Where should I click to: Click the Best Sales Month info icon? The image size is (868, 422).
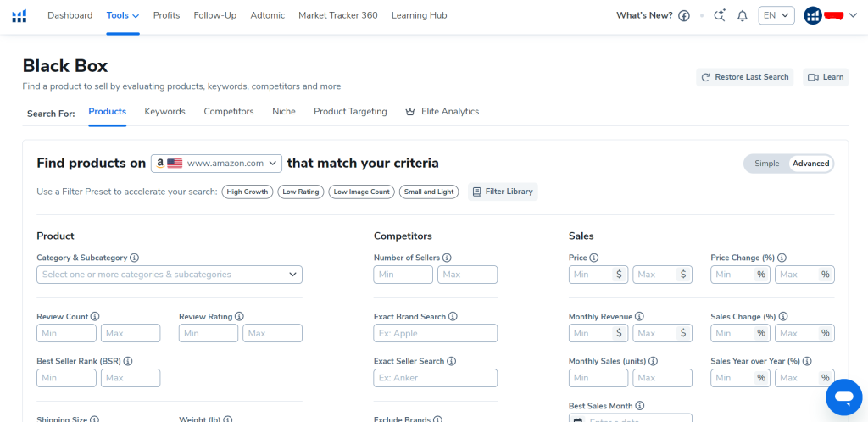[x=639, y=406]
